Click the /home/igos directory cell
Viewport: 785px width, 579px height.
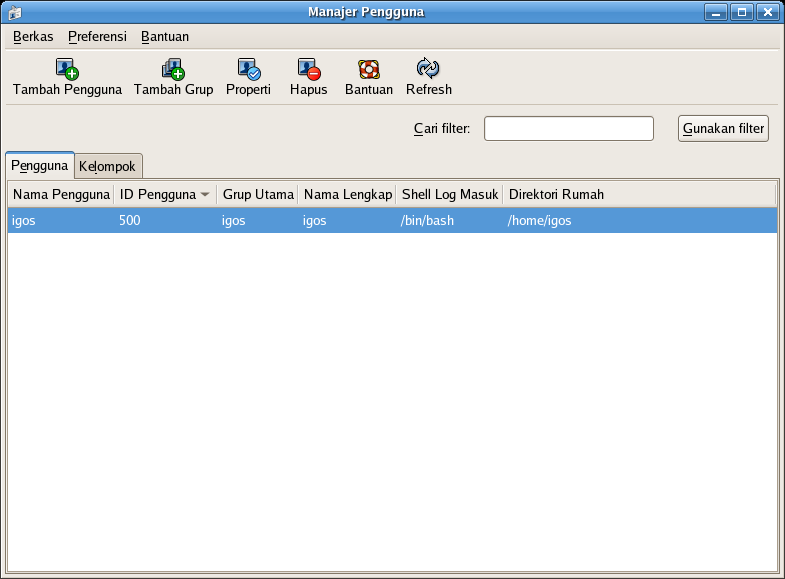click(539, 221)
